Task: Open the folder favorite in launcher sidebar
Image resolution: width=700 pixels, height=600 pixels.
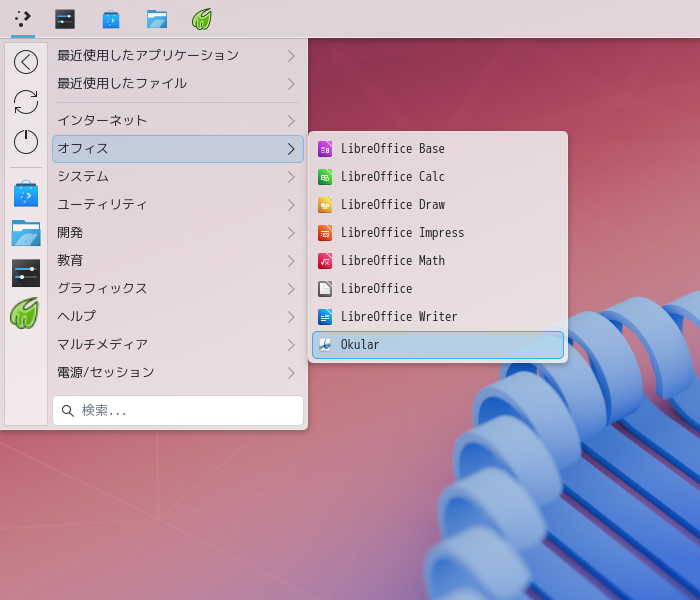Action: point(26,233)
